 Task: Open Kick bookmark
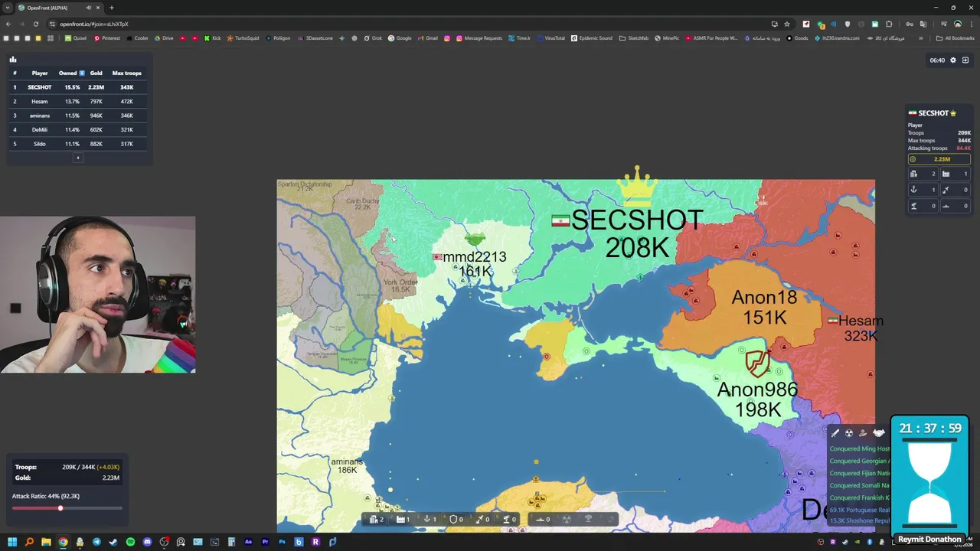tap(212, 38)
